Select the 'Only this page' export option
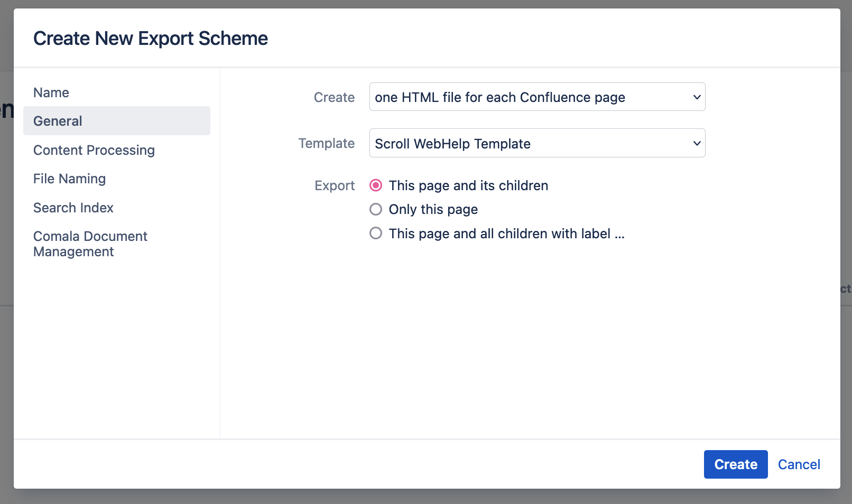Screen dimensions: 852x504 pyautogui.click(x=375, y=209)
